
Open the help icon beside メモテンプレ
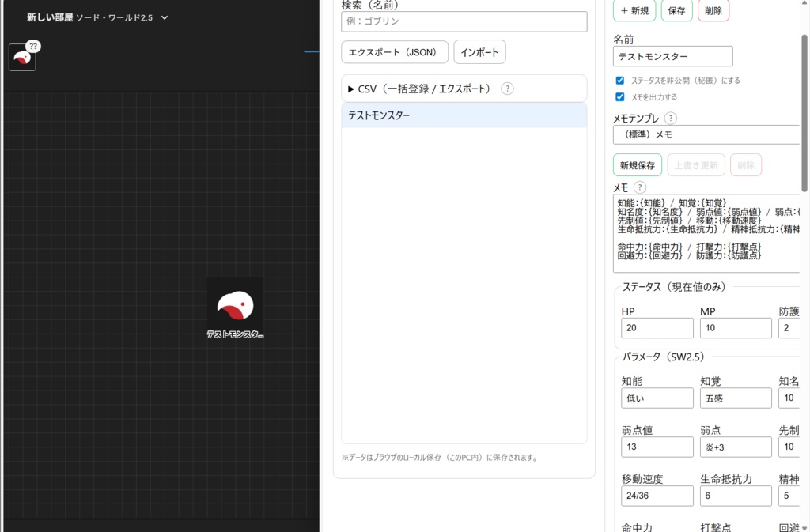coord(670,117)
